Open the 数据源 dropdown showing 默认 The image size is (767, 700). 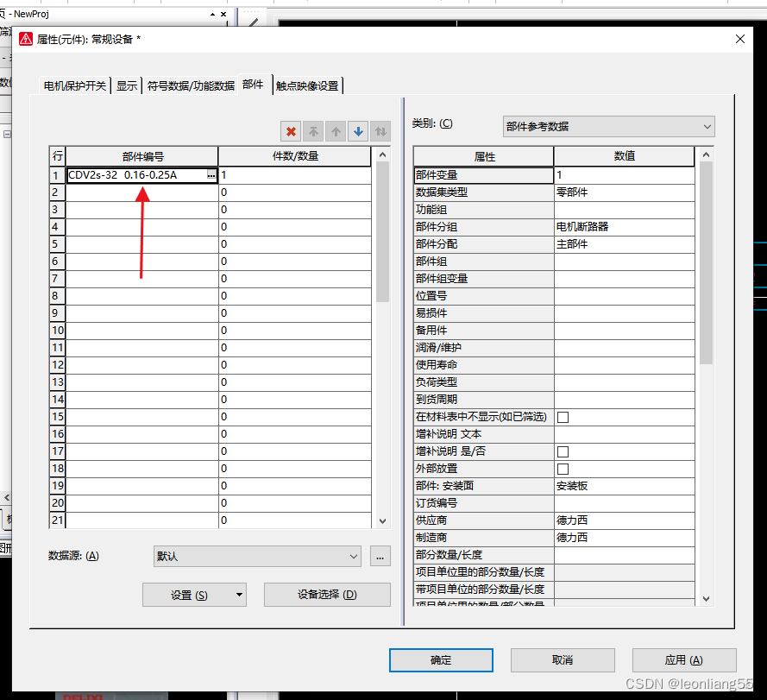pyautogui.click(x=257, y=557)
